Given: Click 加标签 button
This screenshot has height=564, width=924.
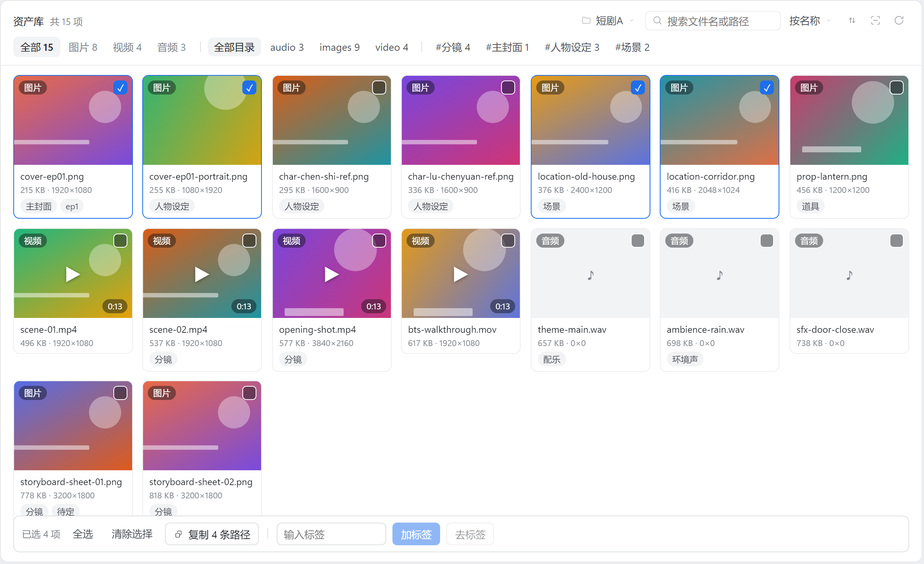Looking at the screenshot, I should coord(416,534).
